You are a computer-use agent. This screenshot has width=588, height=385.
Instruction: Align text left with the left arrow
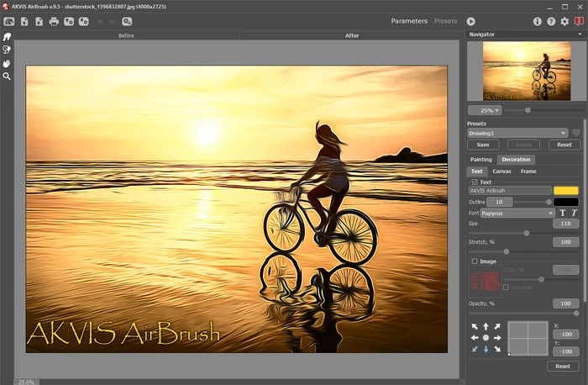tap(475, 338)
